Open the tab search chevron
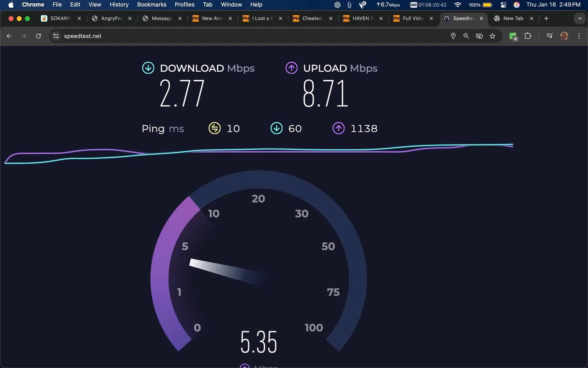 coord(579,18)
